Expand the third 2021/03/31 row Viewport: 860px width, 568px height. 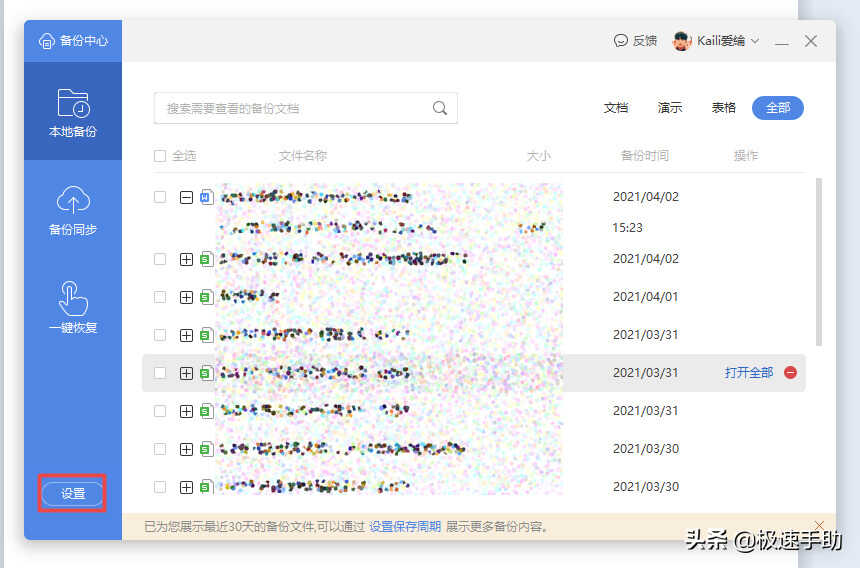click(186, 411)
